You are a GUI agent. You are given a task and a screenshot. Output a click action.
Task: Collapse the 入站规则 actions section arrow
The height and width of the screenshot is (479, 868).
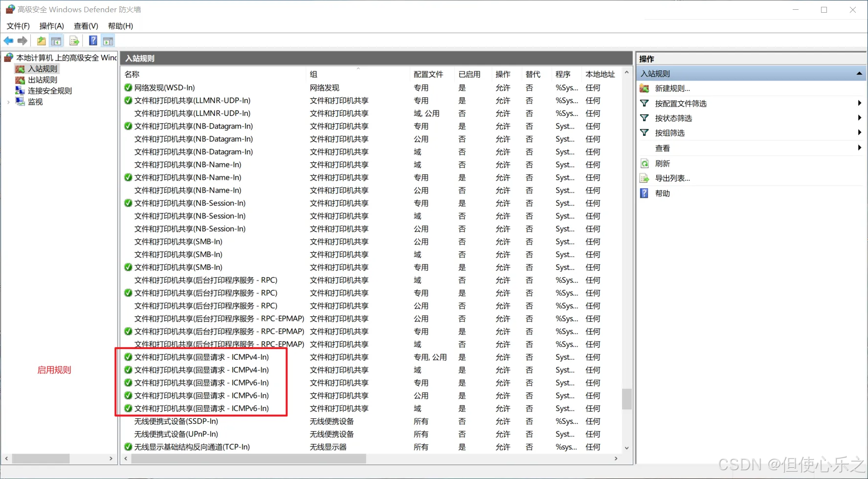(859, 73)
